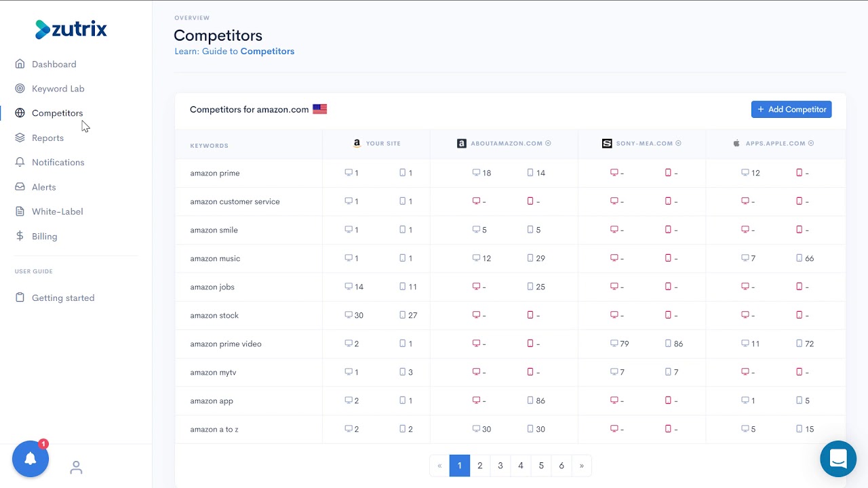Click the "User Guide" sidebar section label

click(x=34, y=272)
